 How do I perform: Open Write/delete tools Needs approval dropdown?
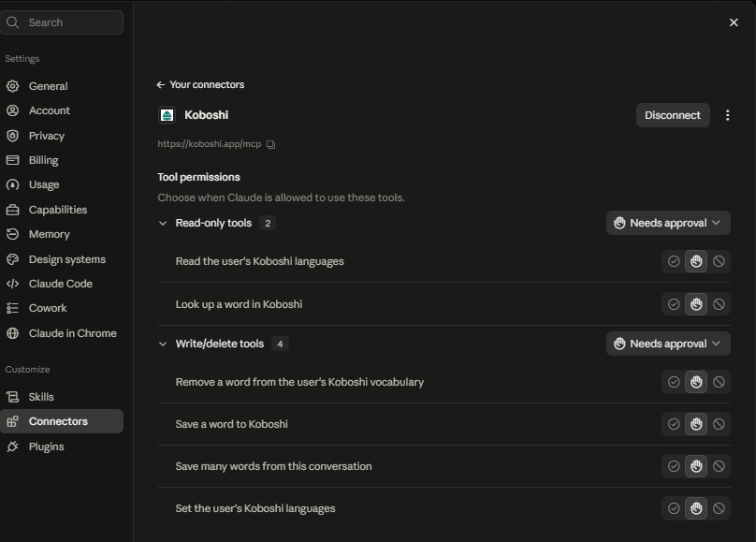pyautogui.click(x=668, y=344)
